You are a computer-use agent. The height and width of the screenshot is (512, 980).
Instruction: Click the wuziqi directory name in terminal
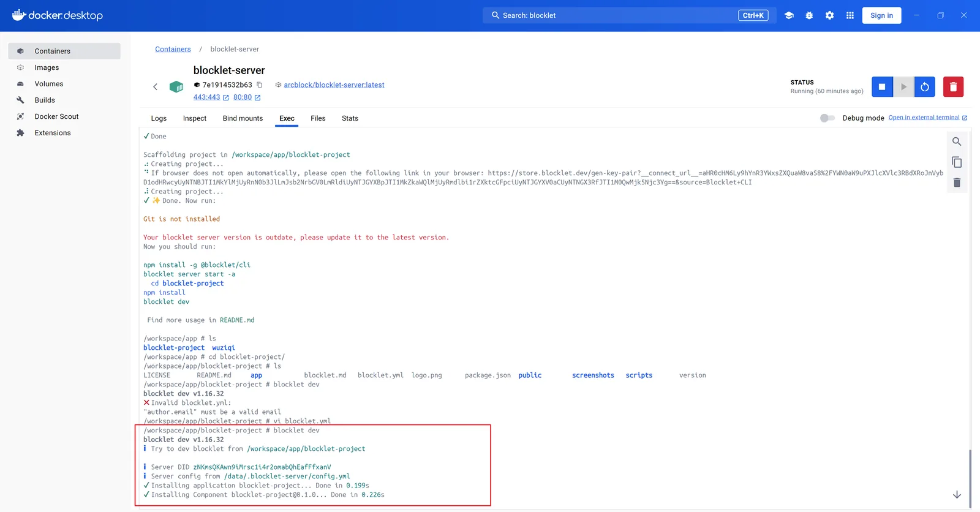(224, 348)
